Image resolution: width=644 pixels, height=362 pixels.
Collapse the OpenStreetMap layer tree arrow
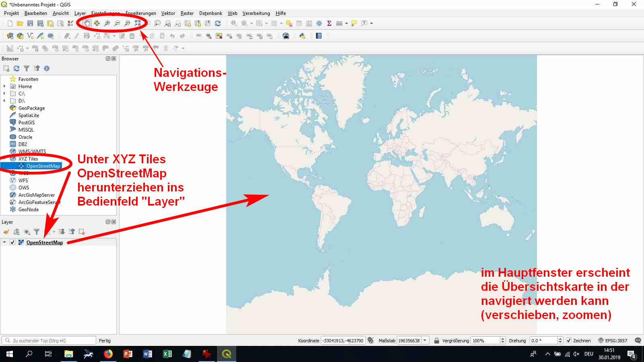(x=4, y=242)
